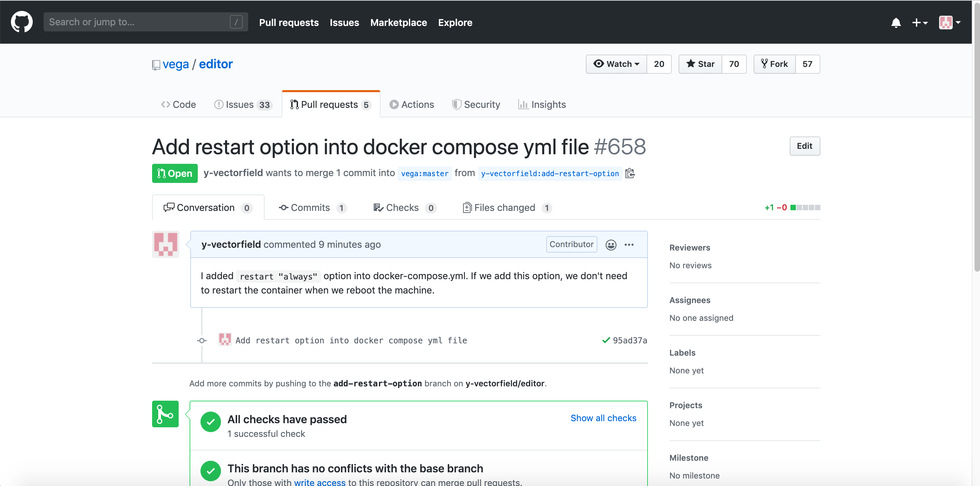980x486 pixels.
Task: Select the repository Pull requests tab
Action: (x=331, y=104)
